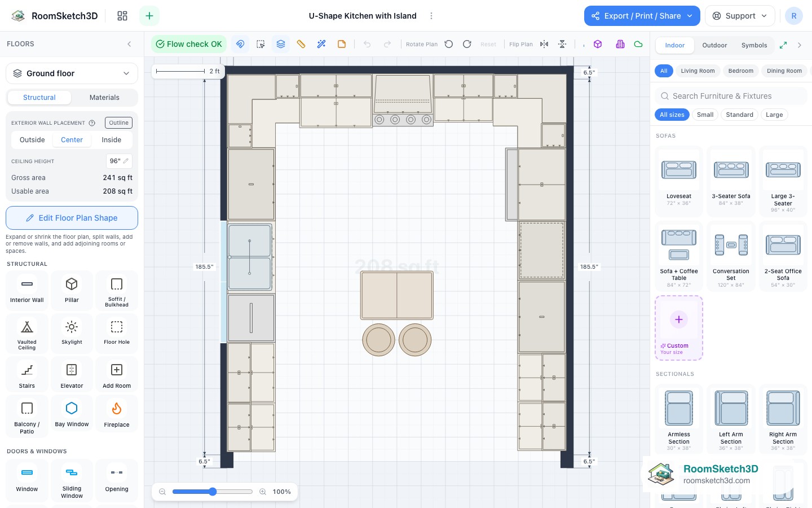Image resolution: width=812 pixels, height=508 pixels.
Task: Switch to the Materials tab
Action: 104,98
